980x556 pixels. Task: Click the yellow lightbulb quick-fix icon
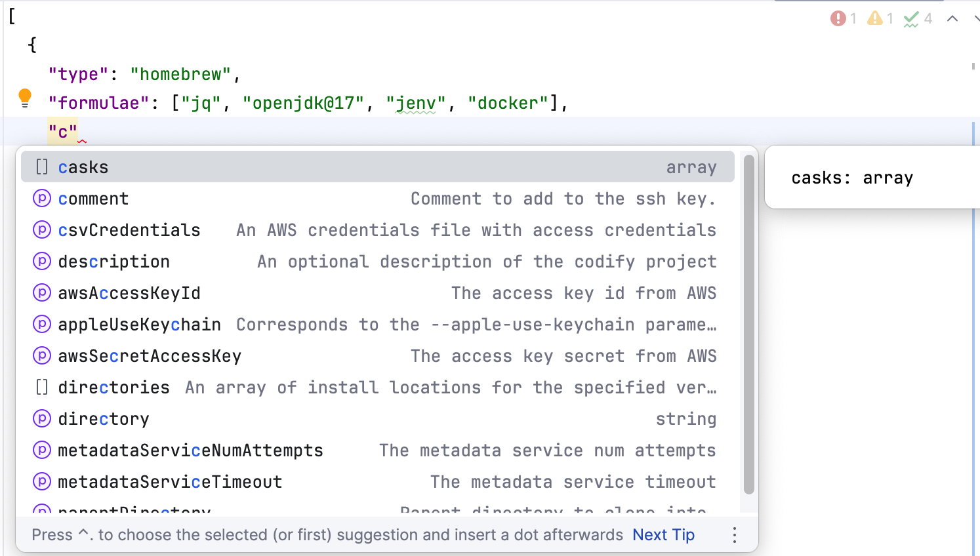pyautogui.click(x=25, y=98)
